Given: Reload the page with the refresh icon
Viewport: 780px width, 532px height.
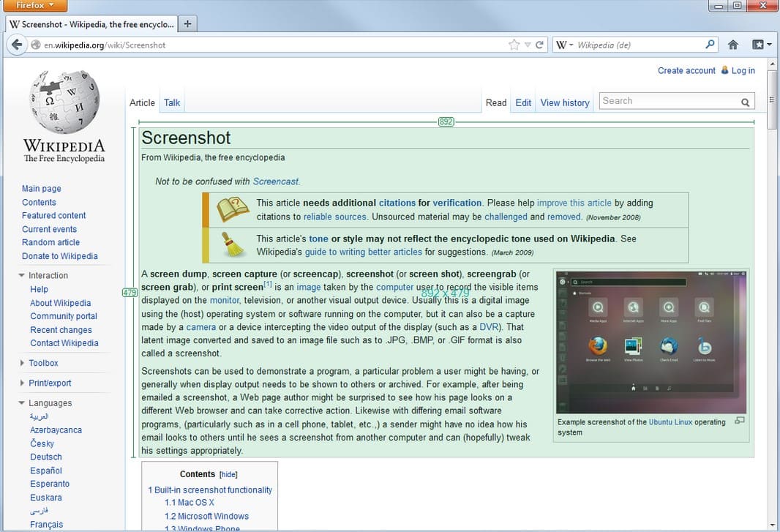Looking at the screenshot, I should pos(539,45).
